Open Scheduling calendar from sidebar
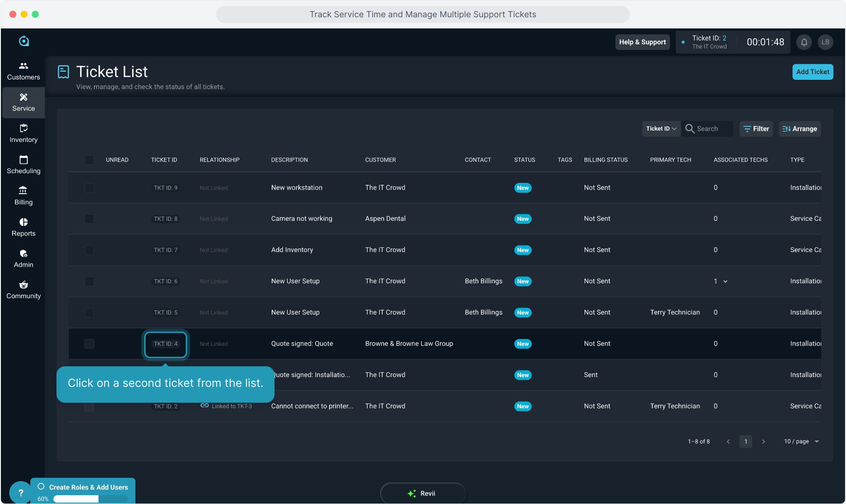This screenshot has width=846, height=504. click(23, 165)
